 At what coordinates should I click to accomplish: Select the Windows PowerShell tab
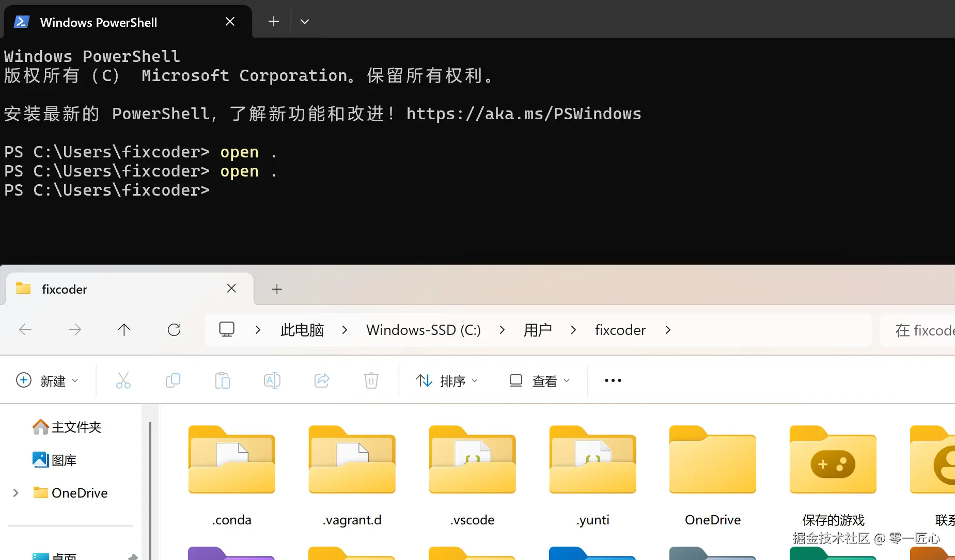point(128,22)
